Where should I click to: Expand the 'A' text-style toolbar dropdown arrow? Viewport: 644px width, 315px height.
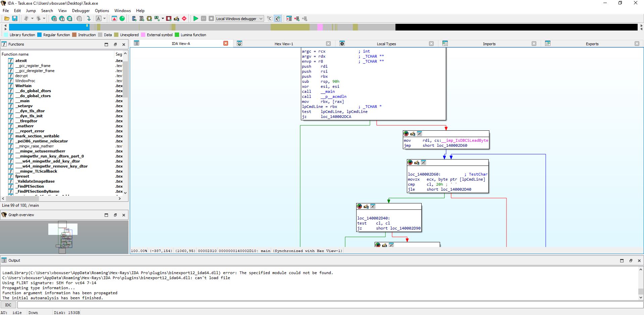pyautogui.click(x=104, y=18)
